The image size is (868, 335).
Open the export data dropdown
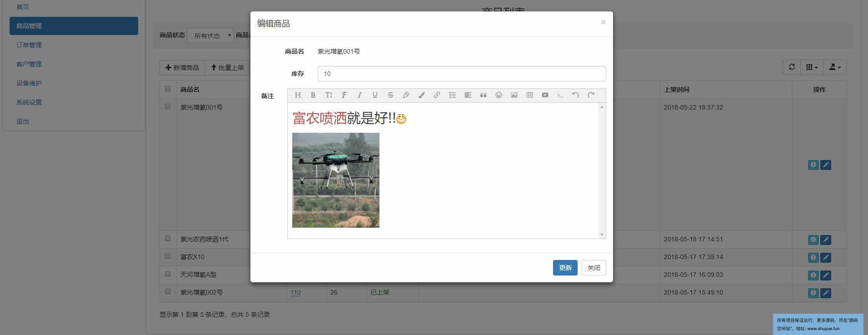835,67
